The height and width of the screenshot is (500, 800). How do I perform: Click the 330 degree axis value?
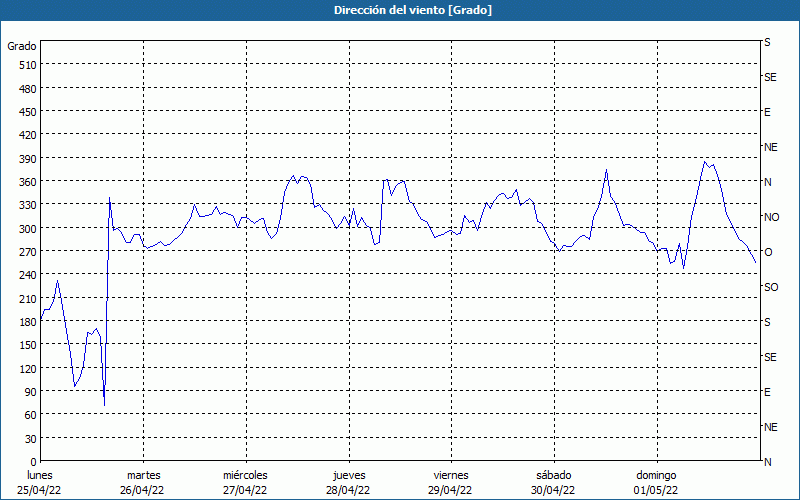pos(28,205)
